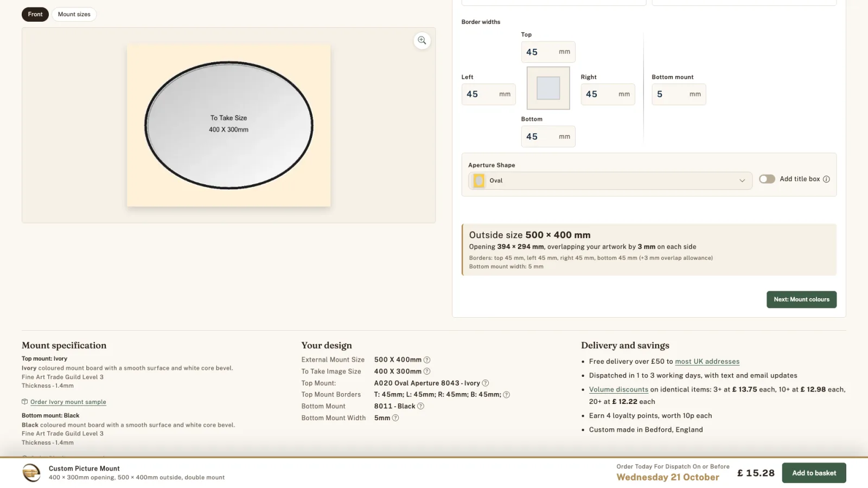
Task: Open most UK addresses link
Action: [707, 362]
